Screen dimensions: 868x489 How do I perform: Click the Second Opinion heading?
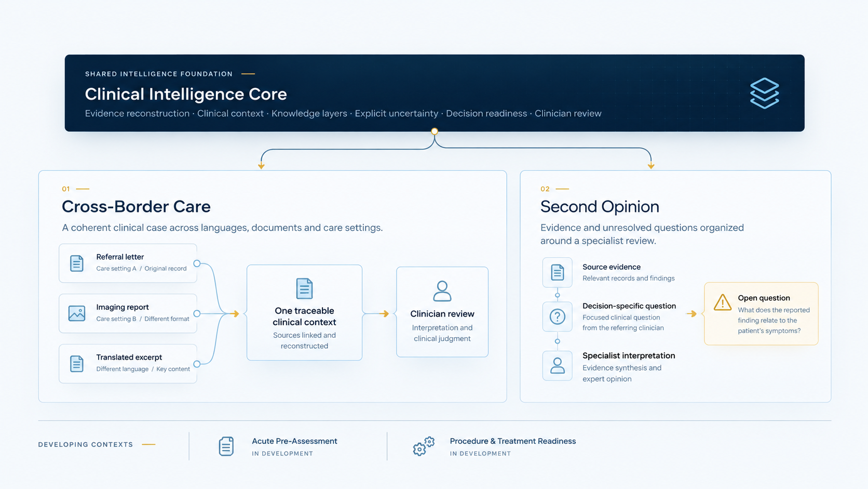tap(600, 206)
